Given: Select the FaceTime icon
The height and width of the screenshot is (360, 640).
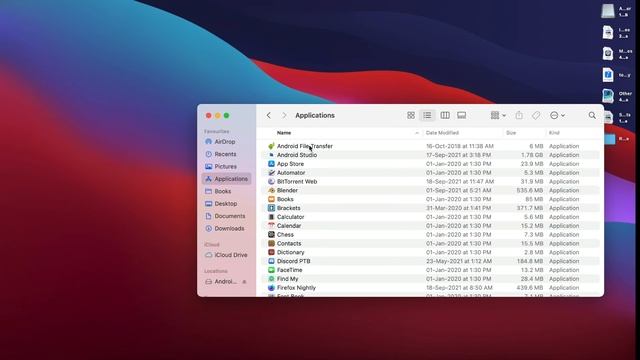Looking at the screenshot, I should click(x=271, y=270).
